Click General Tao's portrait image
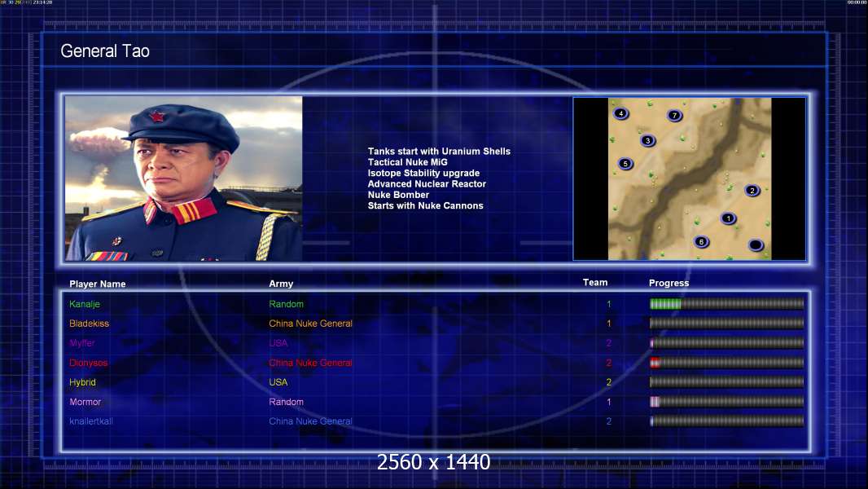 [184, 178]
